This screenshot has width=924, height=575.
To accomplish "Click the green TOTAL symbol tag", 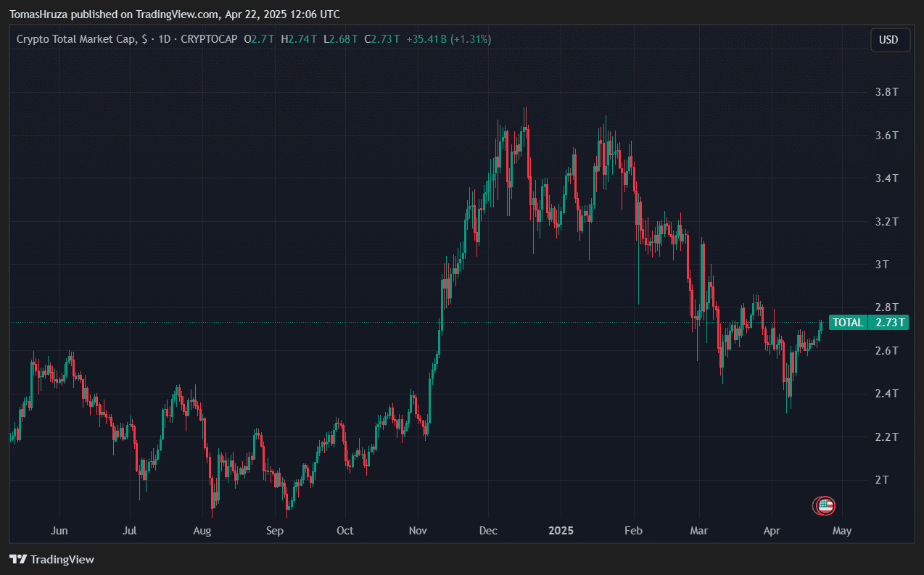I will pyautogui.click(x=847, y=323).
